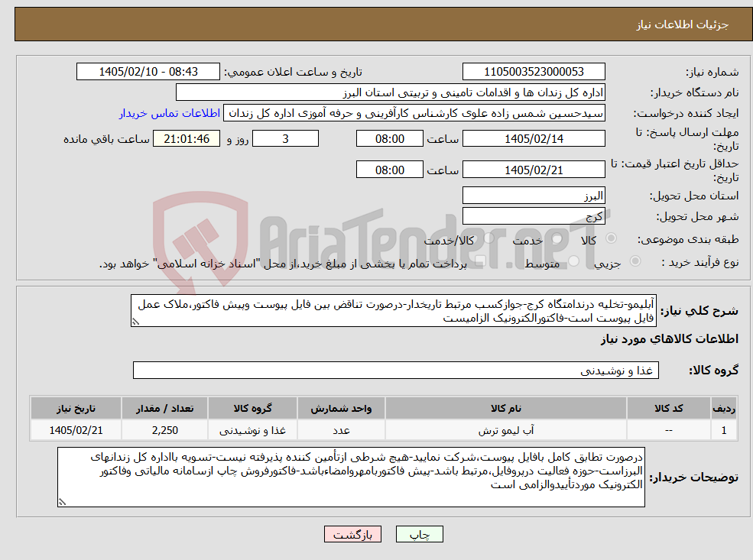Open the اطلاعات تماس خریدار link
The height and width of the screenshot is (560, 753).
170,113
